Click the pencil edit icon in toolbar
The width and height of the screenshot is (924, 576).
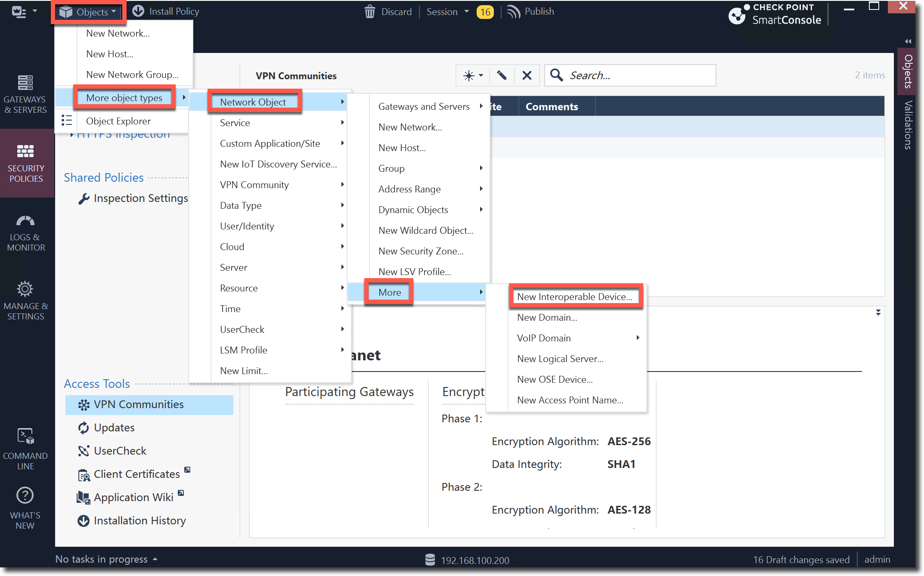pyautogui.click(x=502, y=75)
